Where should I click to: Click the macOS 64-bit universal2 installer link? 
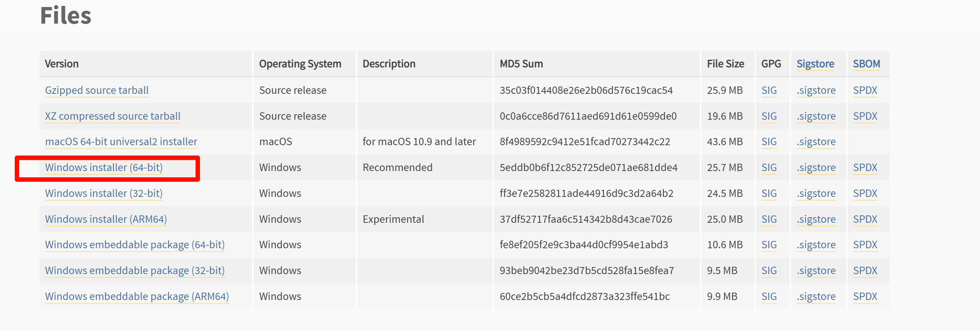121,142
